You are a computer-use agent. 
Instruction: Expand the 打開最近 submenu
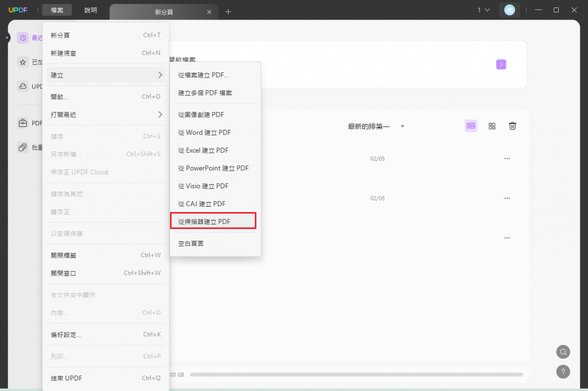106,115
